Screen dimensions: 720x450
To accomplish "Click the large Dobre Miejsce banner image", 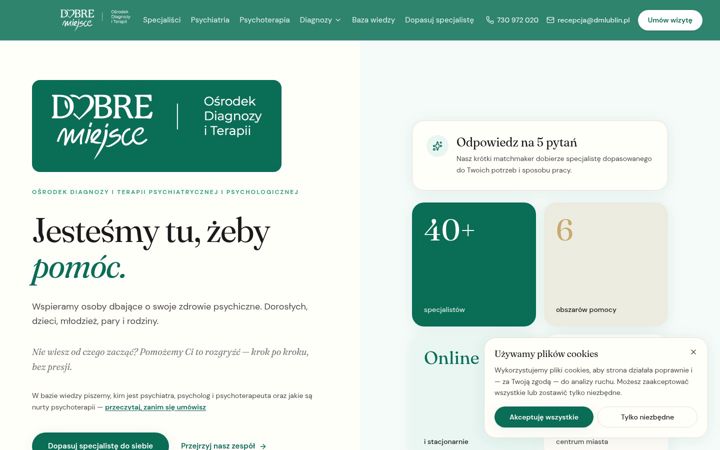I will pyautogui.click(x=157, y=126).
